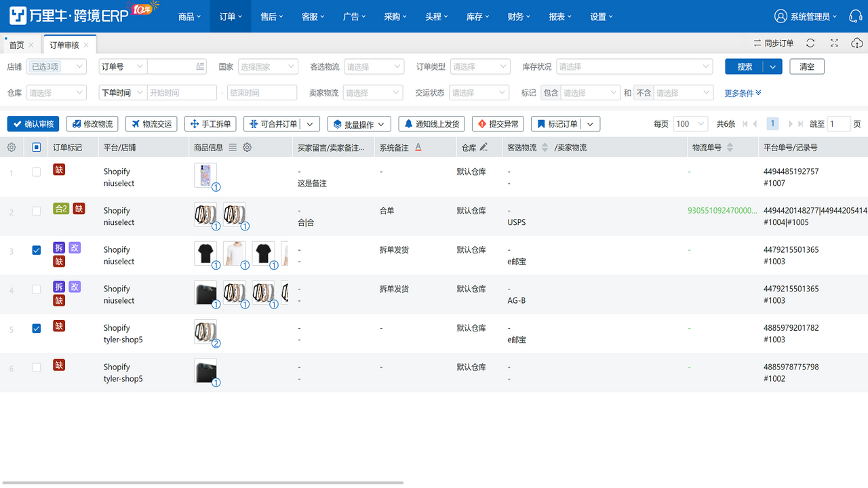Screen dimensions: 868x488
Task: Check the row 2 order checkbox
Action: pyautogui.click(x=37, y=211)
